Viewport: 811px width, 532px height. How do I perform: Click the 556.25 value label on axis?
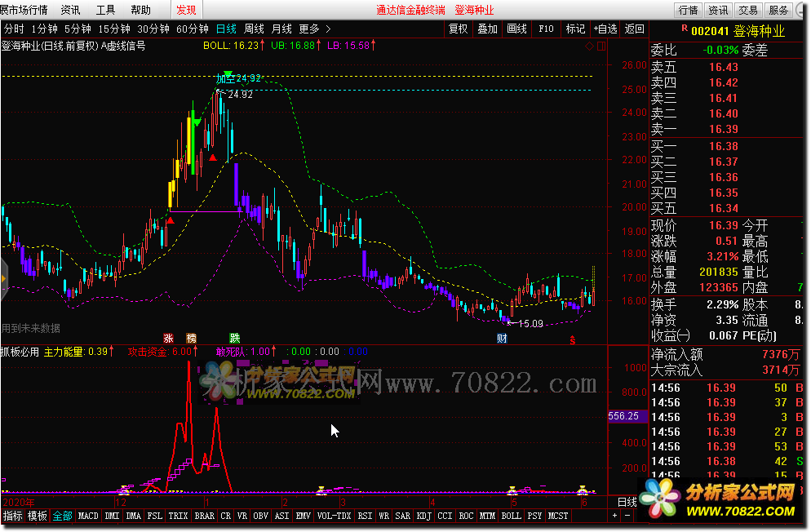pos(627,416)
